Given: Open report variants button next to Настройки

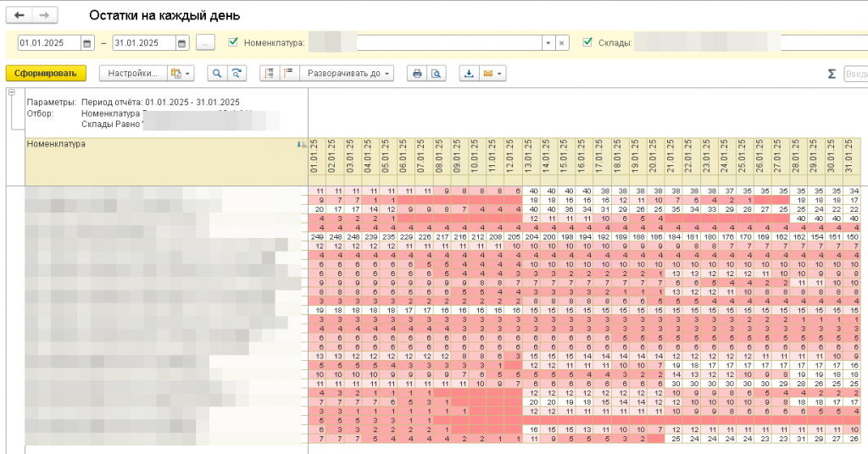Looking at the screenshot, I should 181,74.
